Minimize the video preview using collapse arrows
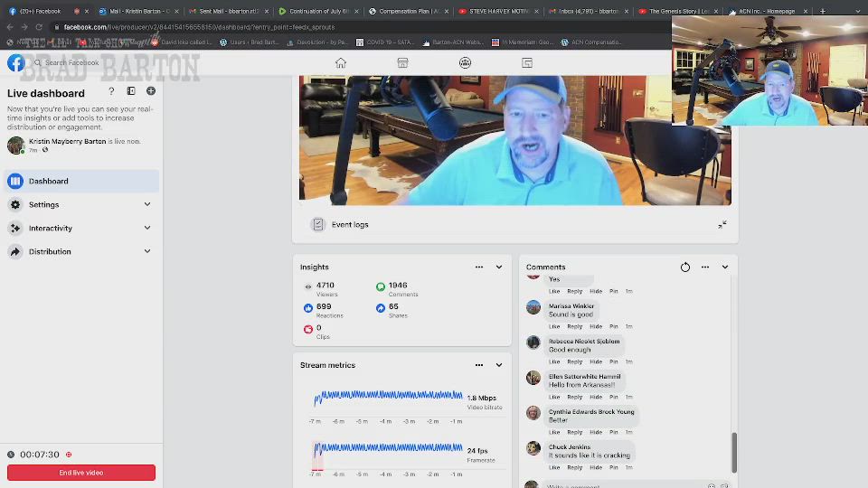This screenshot has width=868, height=488. click(722, 224)
